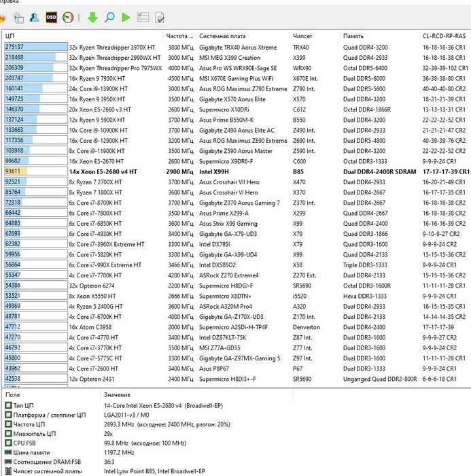Click the Denverton chipset cell
The width and height of the screenshot is (471, 476).
tap(307, 327)
